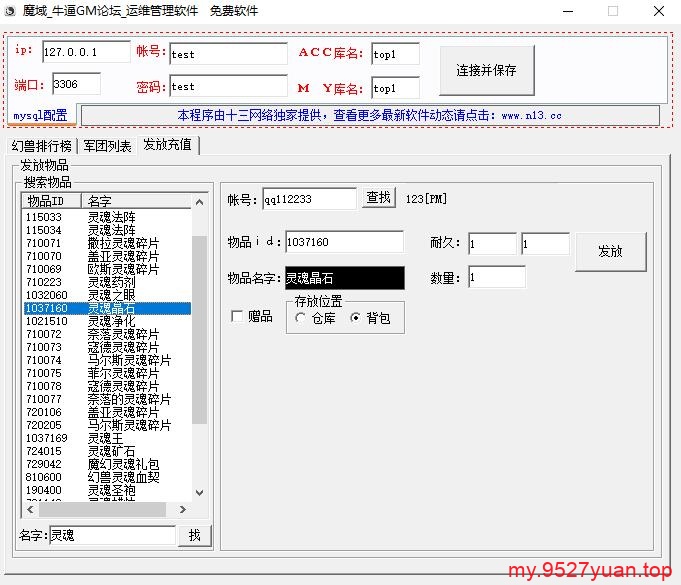
Task: Switch to the 幻兽排行榜 tab
Action: click(x=42, y=146)
